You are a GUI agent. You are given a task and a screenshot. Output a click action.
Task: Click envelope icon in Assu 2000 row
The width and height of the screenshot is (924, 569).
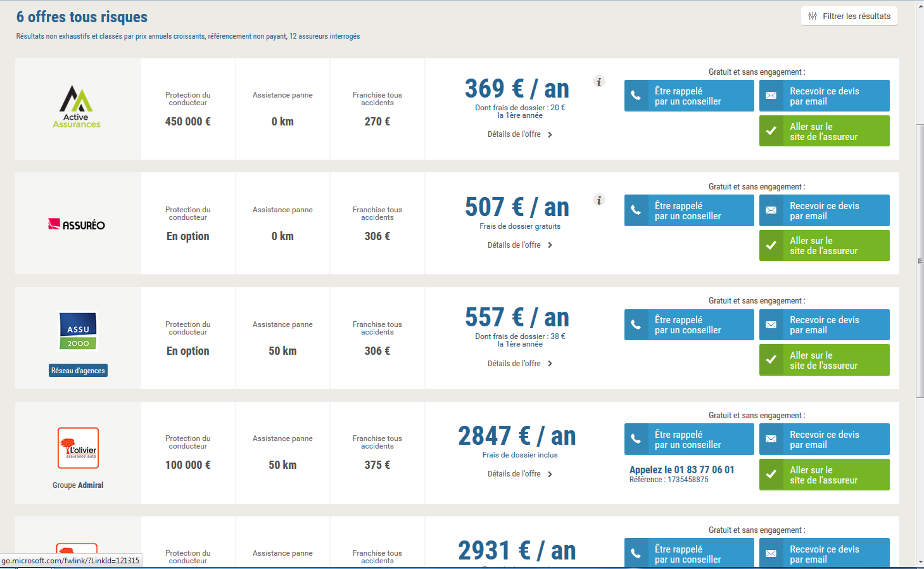pos(771,324)
